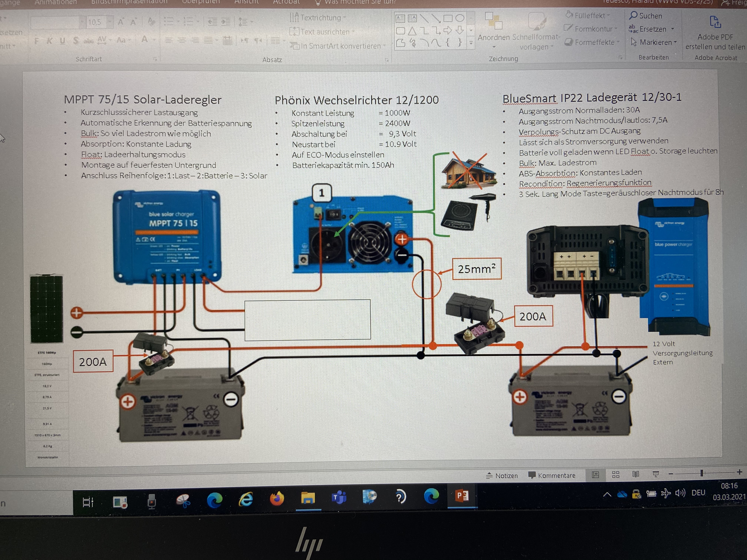Toggle bold (F) formatting
The height and width of the screenshot is (560, 747).
coord(36,41)
